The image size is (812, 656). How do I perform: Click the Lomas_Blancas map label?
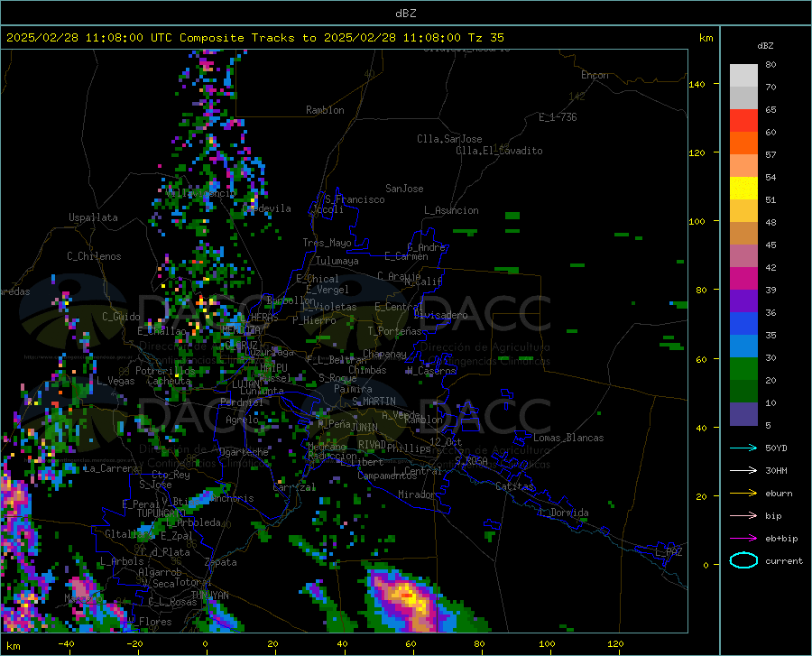pyautogui.click(x=568, y=438)
